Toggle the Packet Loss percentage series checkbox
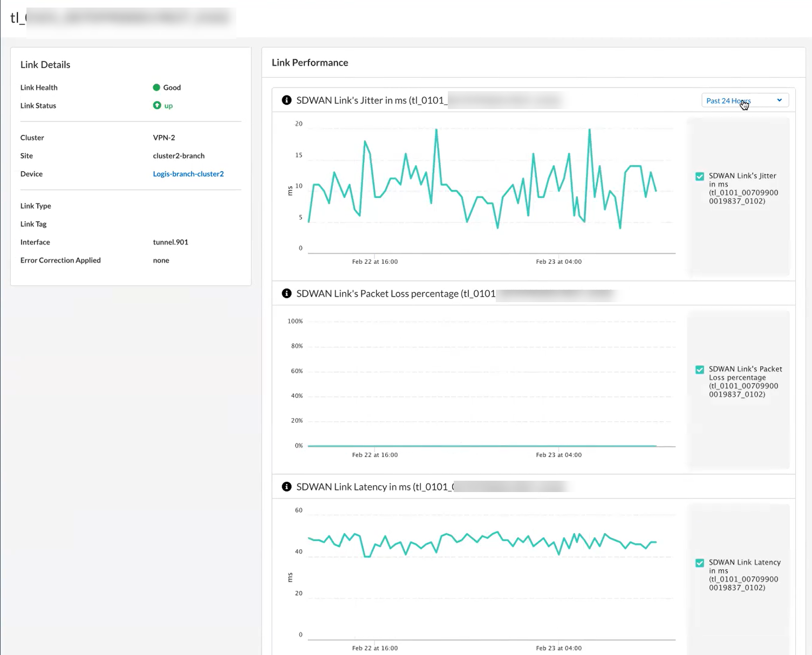Viewport: 812px width, 655px height. click(x=700, y=370)
